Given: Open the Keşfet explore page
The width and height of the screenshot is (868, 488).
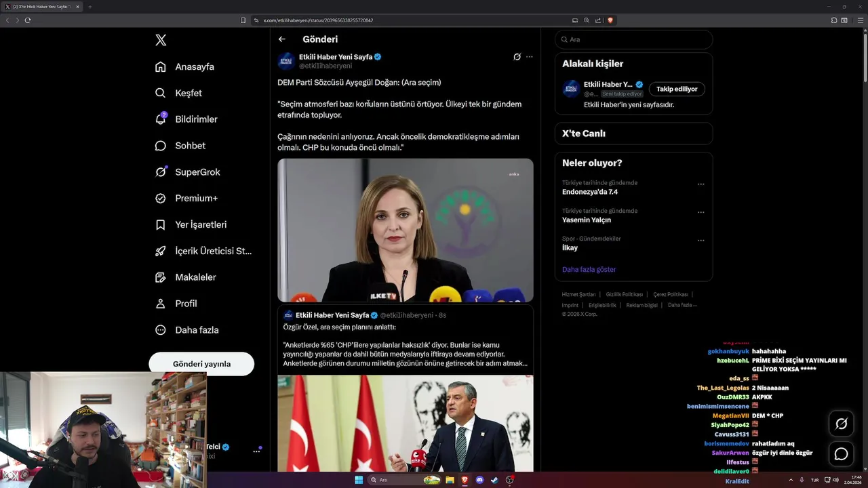Looking at the screenshot, I should [179, 93].
